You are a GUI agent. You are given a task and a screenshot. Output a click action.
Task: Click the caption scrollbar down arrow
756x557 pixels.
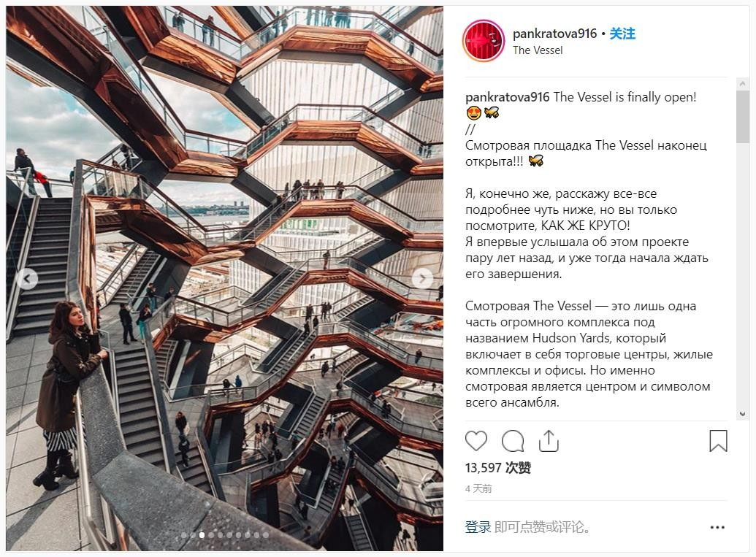(743, 415)
